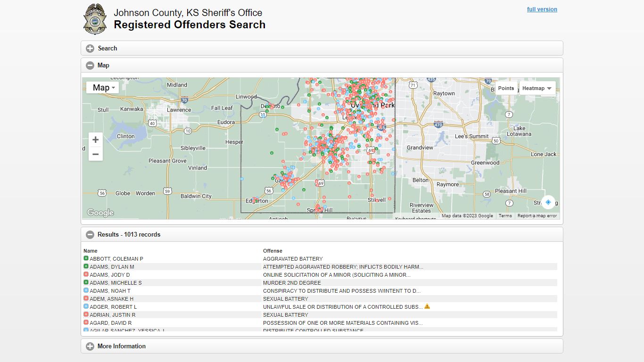Click the Sheriff's Office badge logo
644x362 pixels.
point(95,19)
